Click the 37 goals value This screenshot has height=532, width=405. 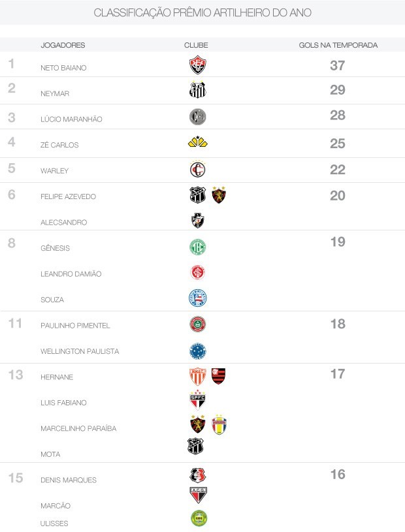click(337, 65)
